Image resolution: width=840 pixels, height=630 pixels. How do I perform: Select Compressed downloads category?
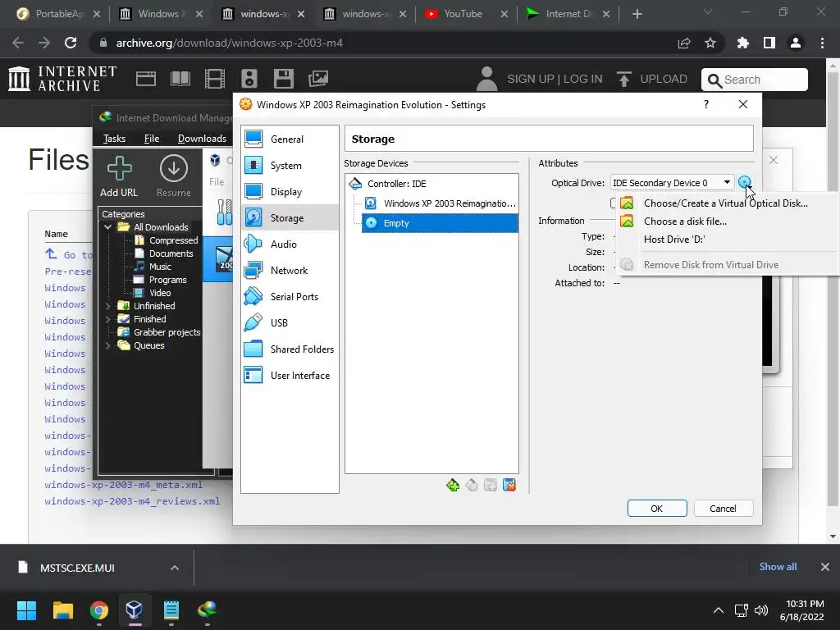(173, 240)
